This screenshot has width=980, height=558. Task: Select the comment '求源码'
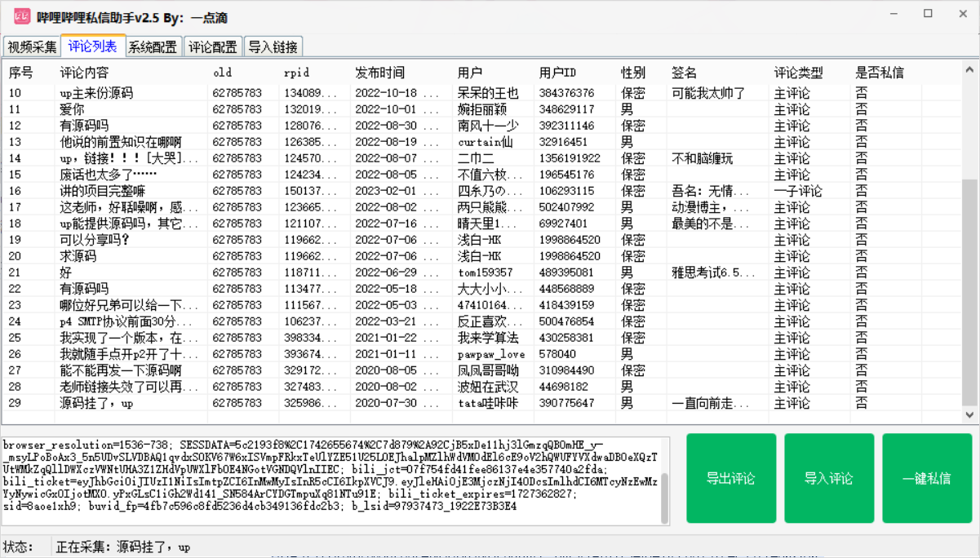(78, 256)
